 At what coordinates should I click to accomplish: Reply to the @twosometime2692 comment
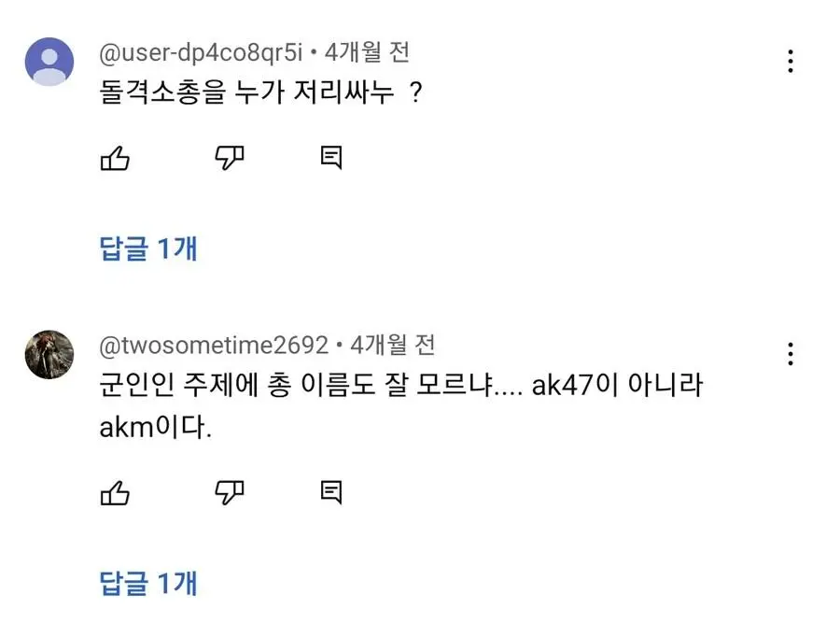pos(330,492)
